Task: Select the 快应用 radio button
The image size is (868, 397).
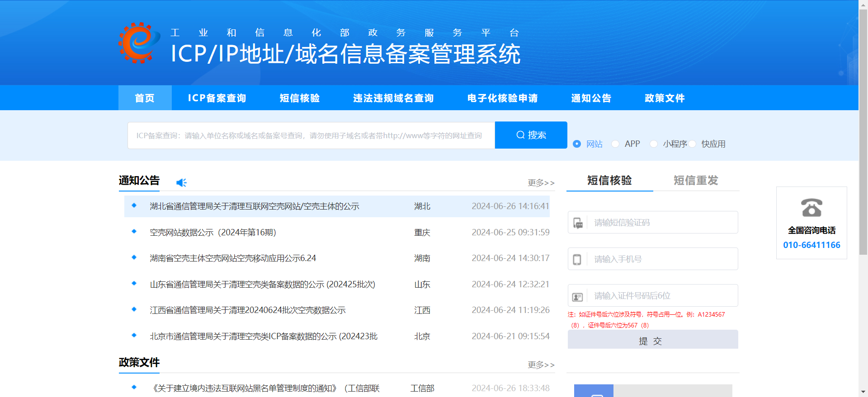Action: click(x=692, y=144)
